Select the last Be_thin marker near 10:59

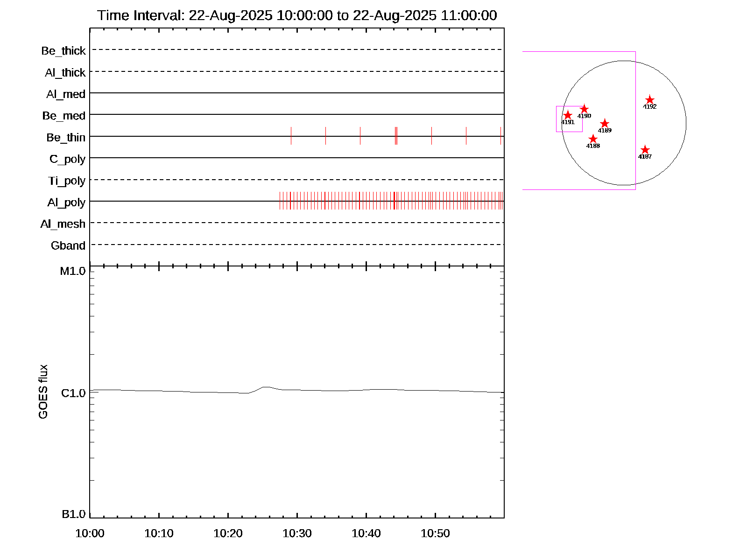(500, 136)
